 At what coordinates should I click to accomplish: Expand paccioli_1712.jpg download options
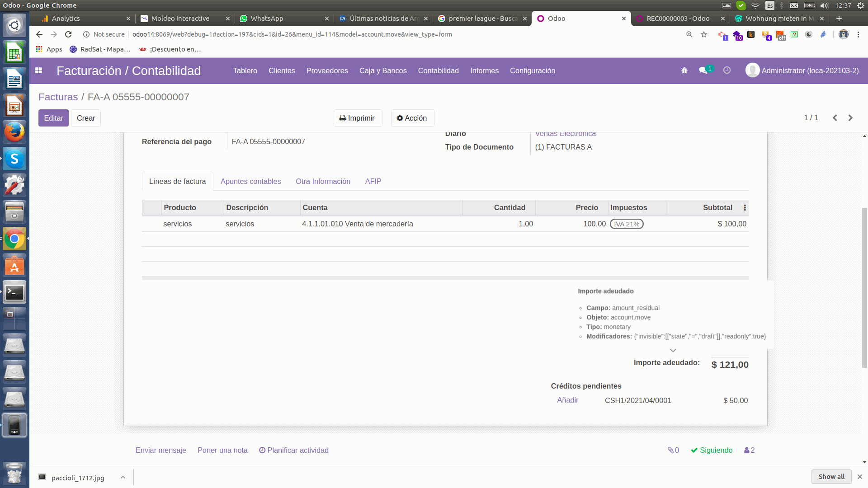point(123,477)
